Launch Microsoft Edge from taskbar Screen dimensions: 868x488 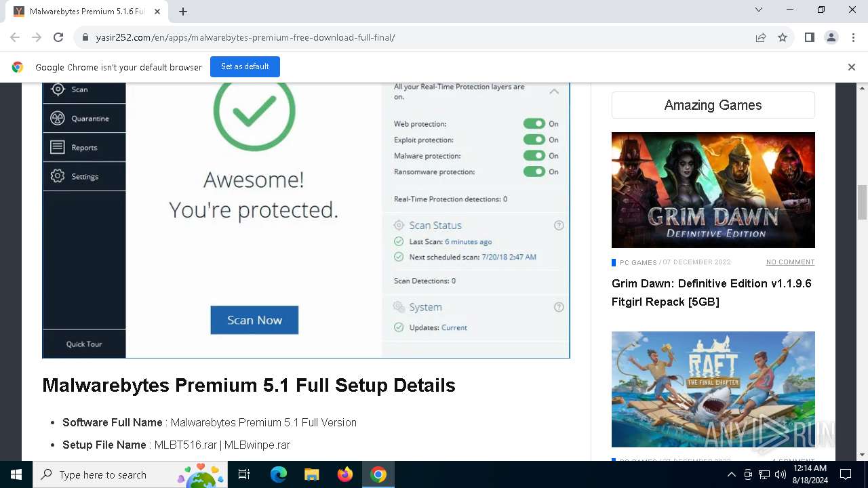[x=279, y=474]
